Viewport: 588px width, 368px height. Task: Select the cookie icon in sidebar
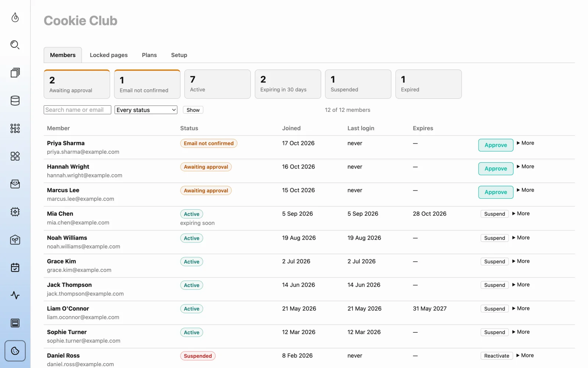(15, 351)
